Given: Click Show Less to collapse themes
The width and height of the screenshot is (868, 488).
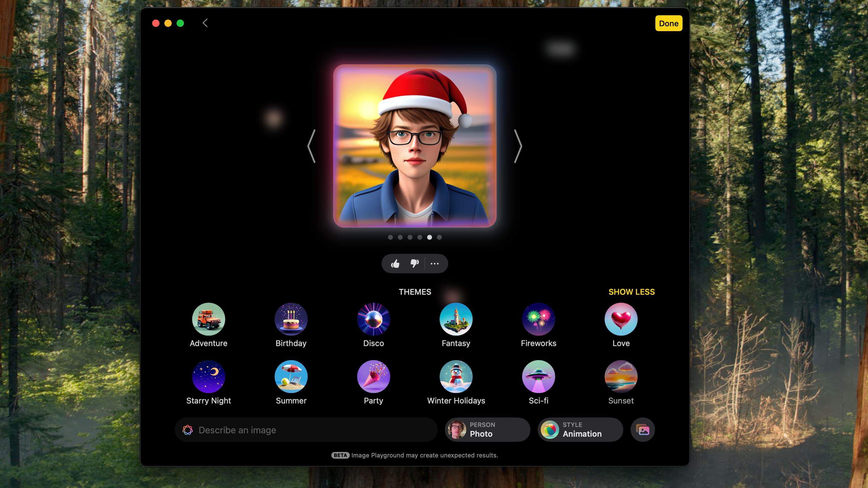Looking at the screenshot, I should 631,292.
